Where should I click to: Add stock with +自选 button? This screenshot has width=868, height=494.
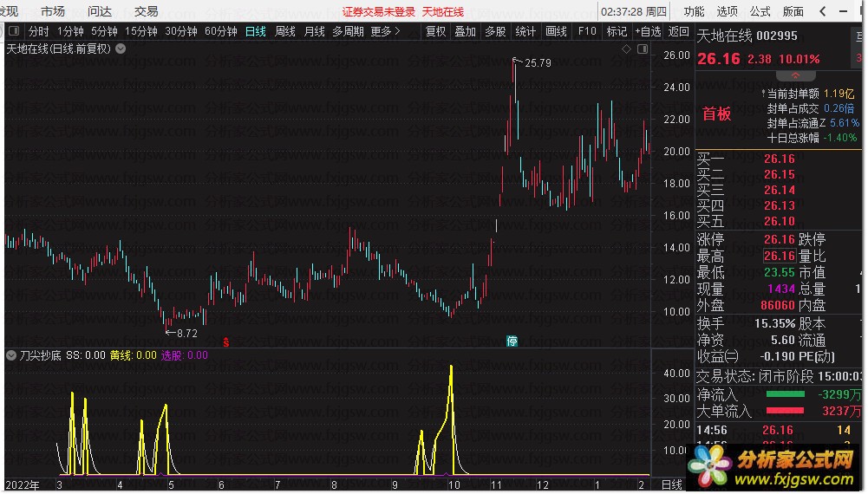tap(648, 31)
